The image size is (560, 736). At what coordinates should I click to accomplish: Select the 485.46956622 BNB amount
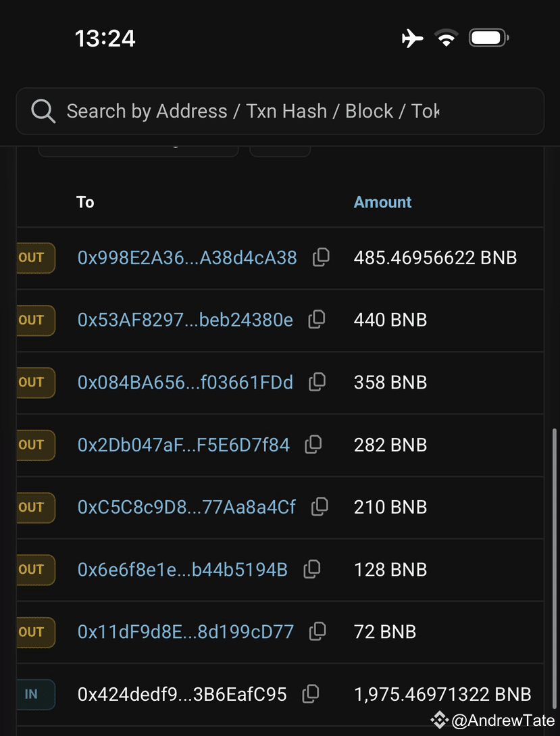click(435, 257)
